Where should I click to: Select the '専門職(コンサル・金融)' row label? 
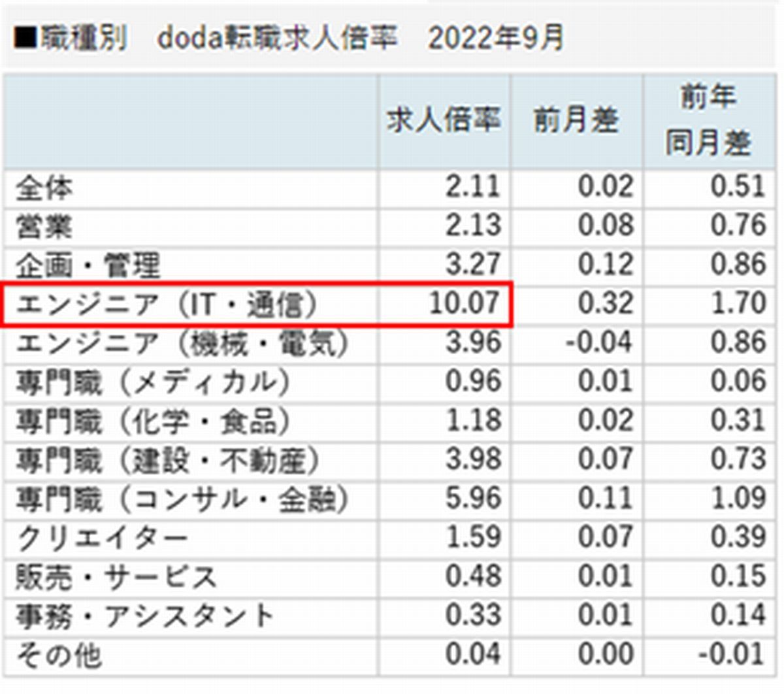[x=182, y=499]
